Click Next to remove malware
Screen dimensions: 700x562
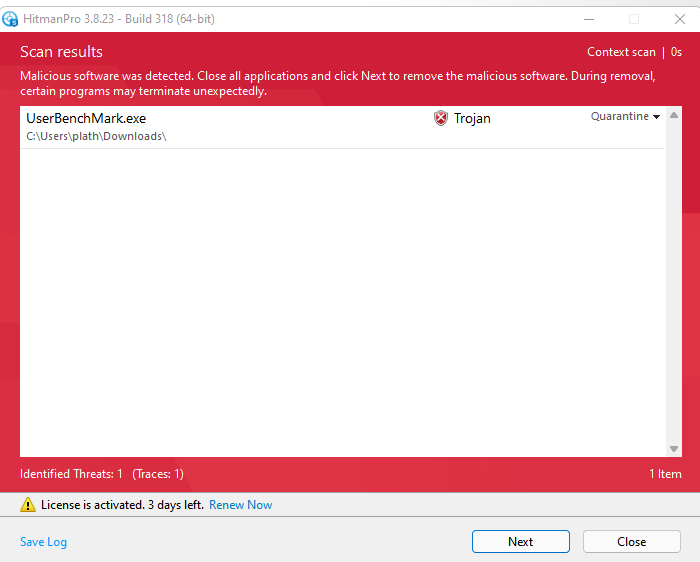pyautogui.click(x=521, y=541)
